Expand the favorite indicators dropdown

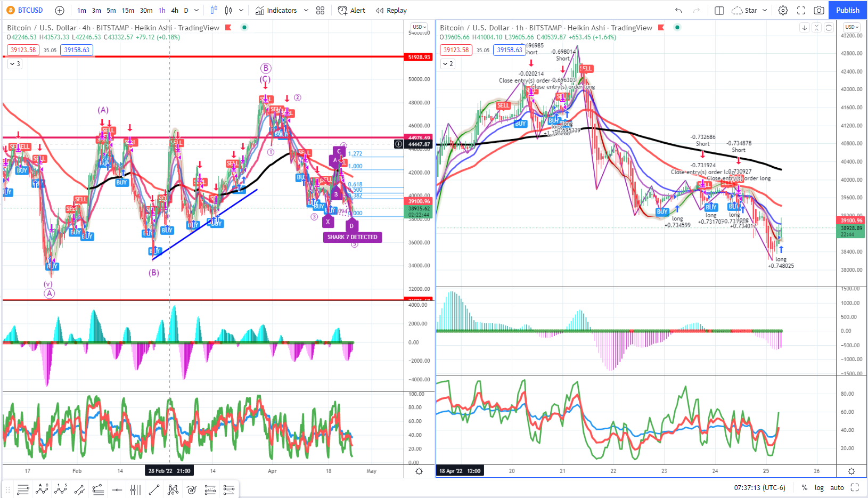tap(306, 10)
